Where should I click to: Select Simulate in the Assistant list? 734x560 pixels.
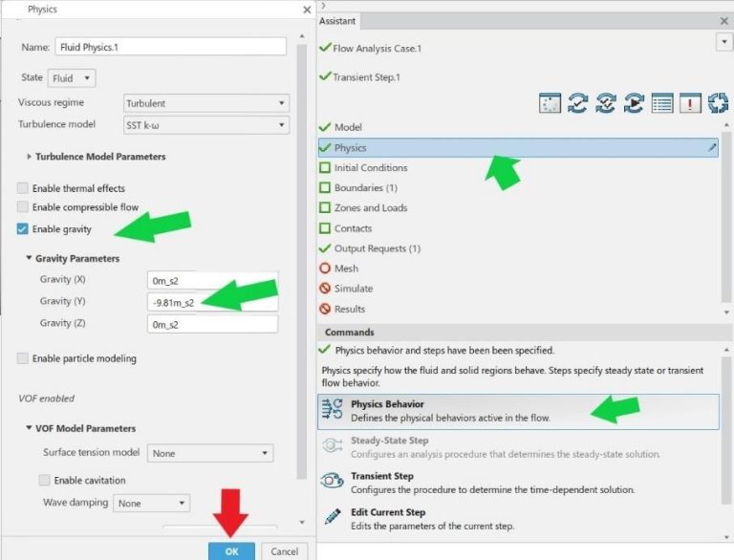[x=354, y=289]
